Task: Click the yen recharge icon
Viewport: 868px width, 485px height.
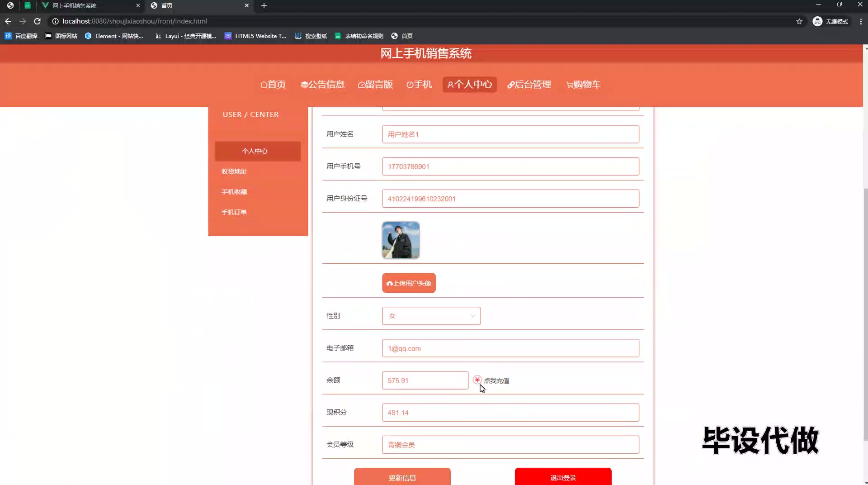Action: [477, 380]
